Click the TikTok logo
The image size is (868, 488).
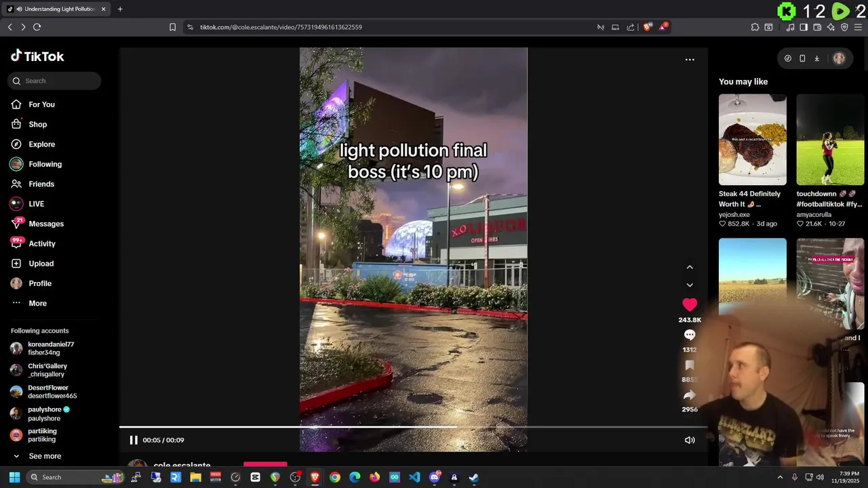[x=37, y=56]
